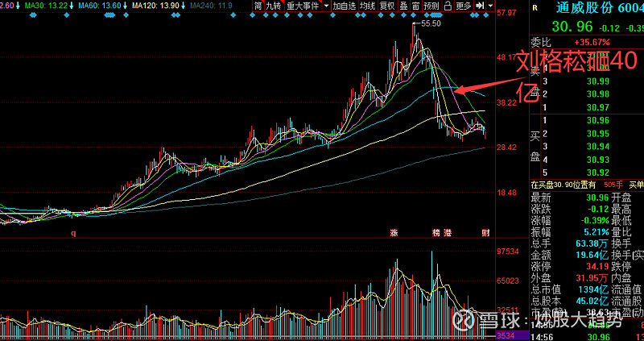Click the 涨跌 row label
Image resolution: width=644 pixels, height=341 pixels.
[x=541, y=209]
